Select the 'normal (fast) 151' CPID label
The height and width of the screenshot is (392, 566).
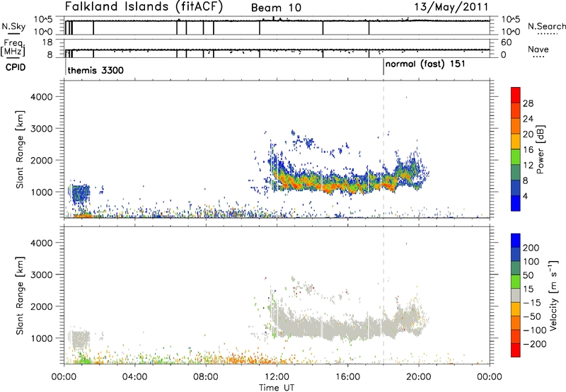[x=425, y=64]
